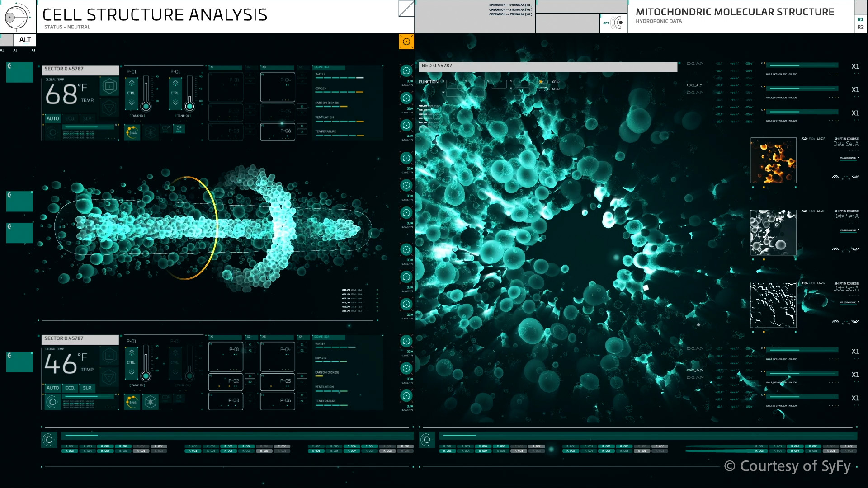The width and height of the screenshot is (868, 488).
Task: Click hexagon triangle icon in 46°F sector
Action: tap(109, 377)
